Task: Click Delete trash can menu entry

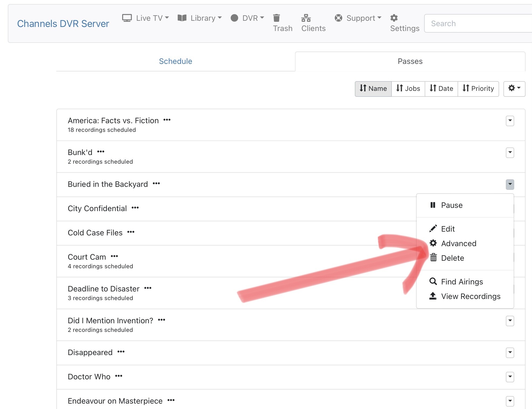Action: [x=452, y=258]
